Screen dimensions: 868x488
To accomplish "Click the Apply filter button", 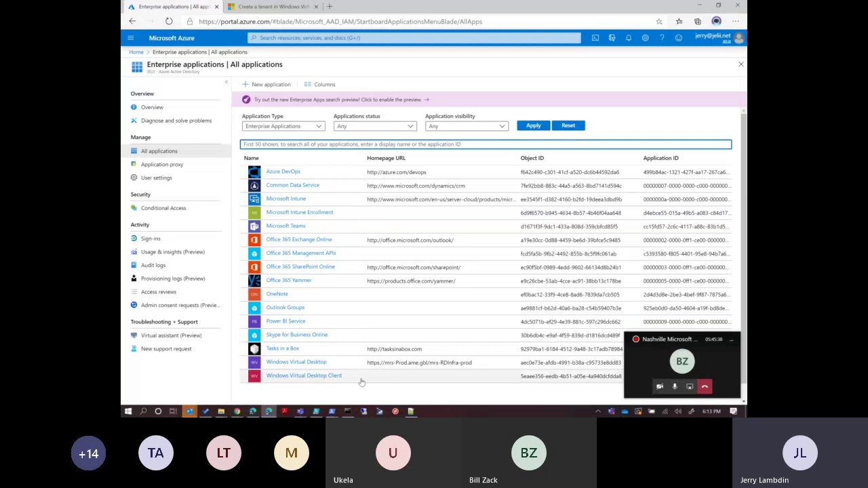I will [x=534, y=125].
